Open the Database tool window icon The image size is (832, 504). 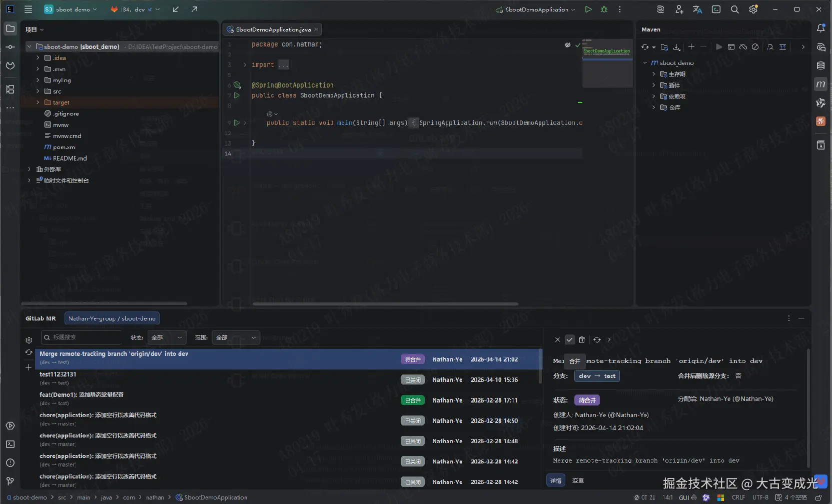[820, 65]
